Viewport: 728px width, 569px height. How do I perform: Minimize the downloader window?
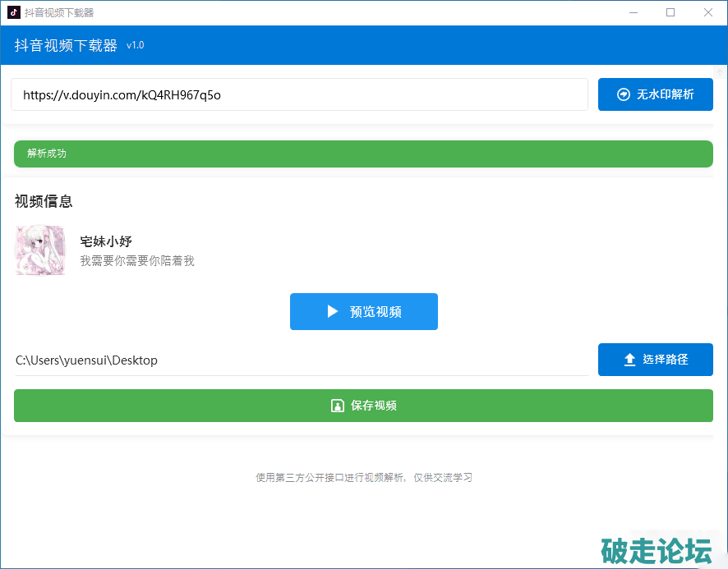click(634, 12)
